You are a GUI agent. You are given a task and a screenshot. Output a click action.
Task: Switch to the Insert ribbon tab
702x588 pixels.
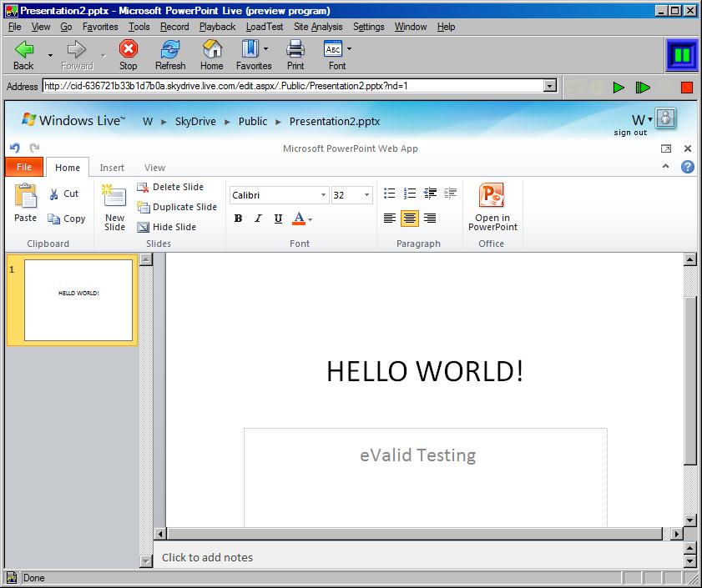pyautogui.click(x=112, y=168)
